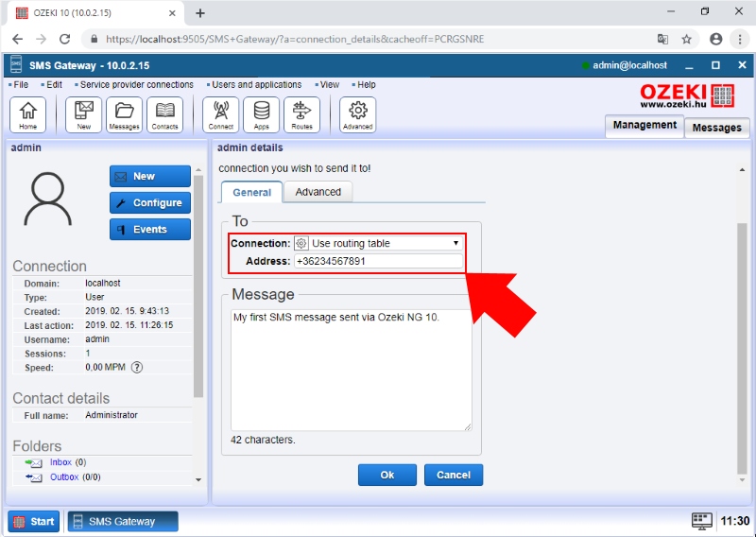Image resolution: width=756 pixels, height=537 pixels.
Task: Click inside the Message text area
Action: click(351, 370)
